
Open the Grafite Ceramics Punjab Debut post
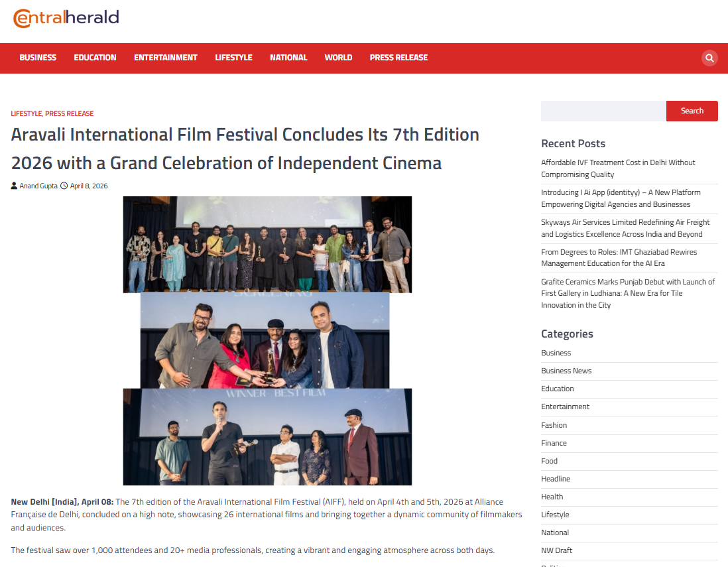627,293
